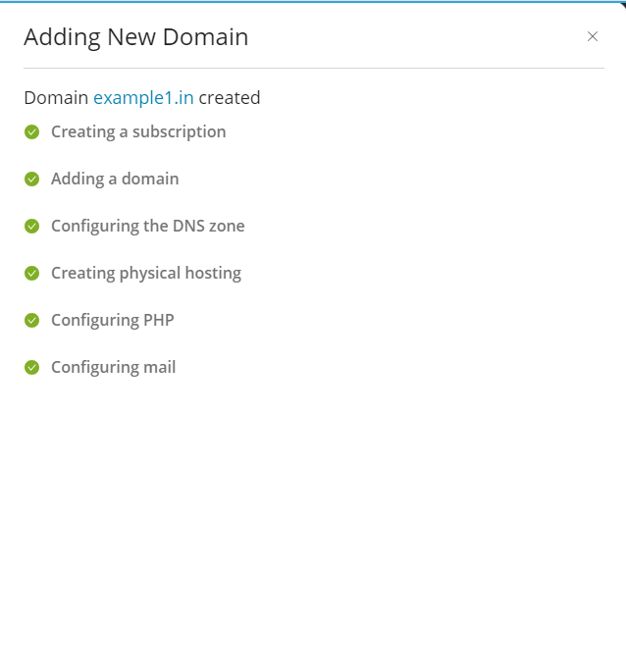Viewport: 626px width, 672px height.
Task: Click the "Creating physical hosting" step label
Action: tap(146, 273)
